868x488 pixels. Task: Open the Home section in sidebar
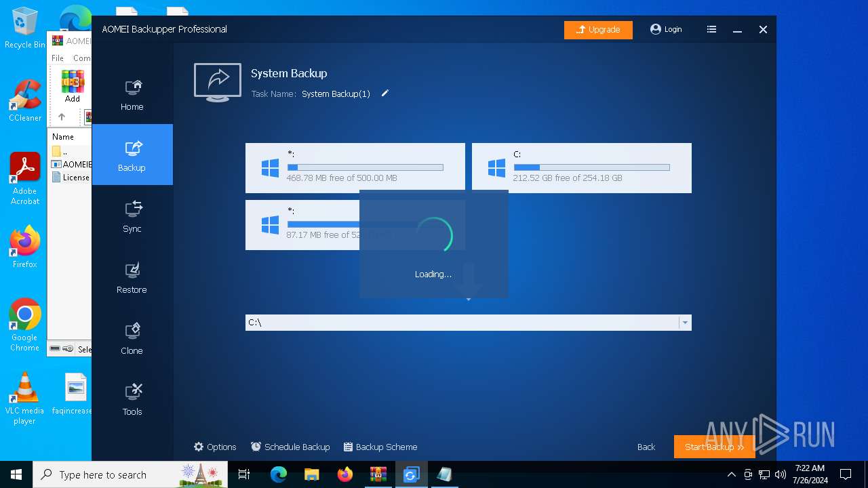click(132, 94)
